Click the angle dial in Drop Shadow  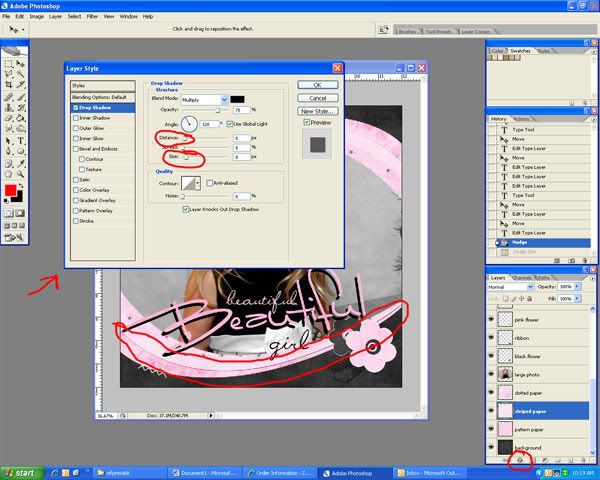(189, 124)
